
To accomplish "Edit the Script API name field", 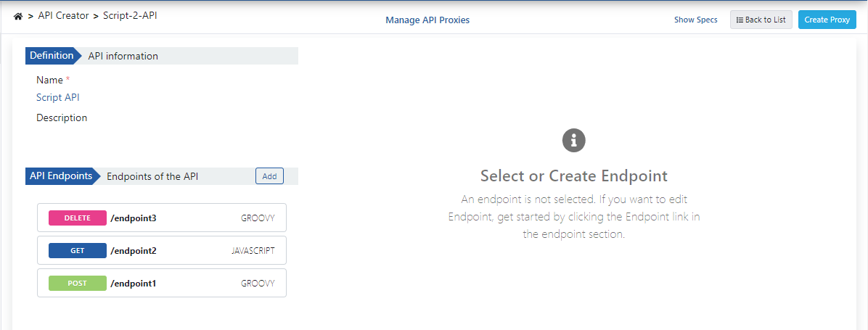I will coord(58,97).
